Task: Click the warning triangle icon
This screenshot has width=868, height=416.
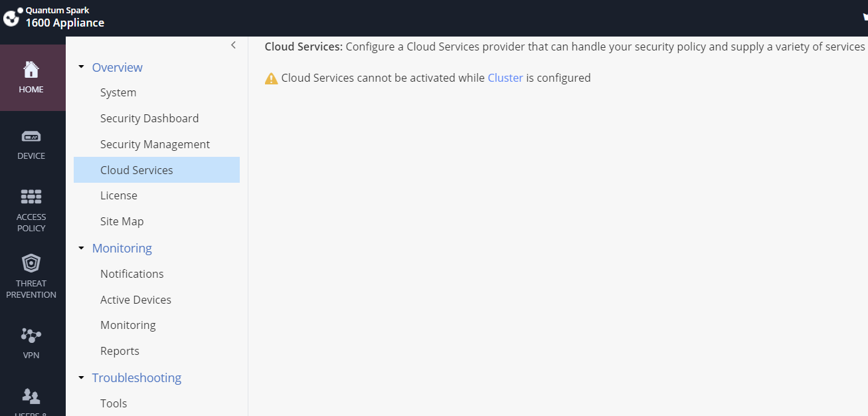Action: (x=270, y=78)
